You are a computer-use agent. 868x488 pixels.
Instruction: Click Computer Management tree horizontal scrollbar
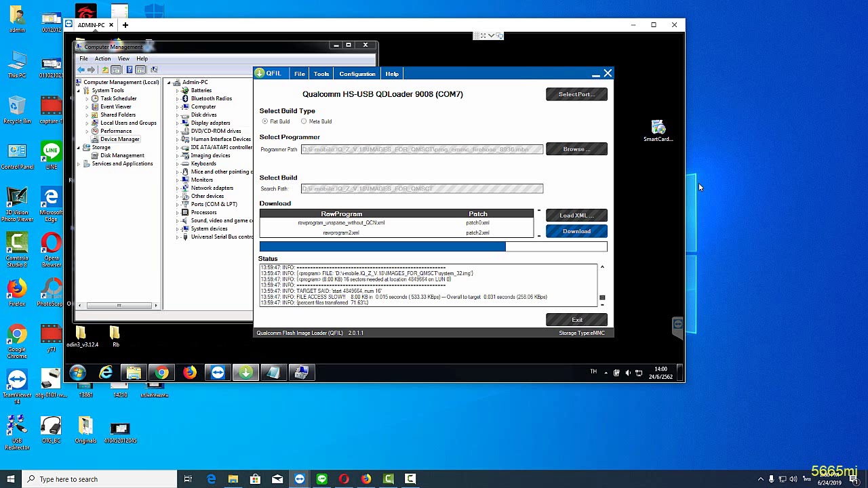pos(119,306)
